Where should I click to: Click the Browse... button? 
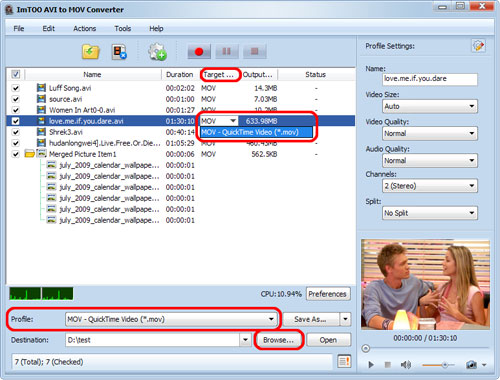coord(279,340)
